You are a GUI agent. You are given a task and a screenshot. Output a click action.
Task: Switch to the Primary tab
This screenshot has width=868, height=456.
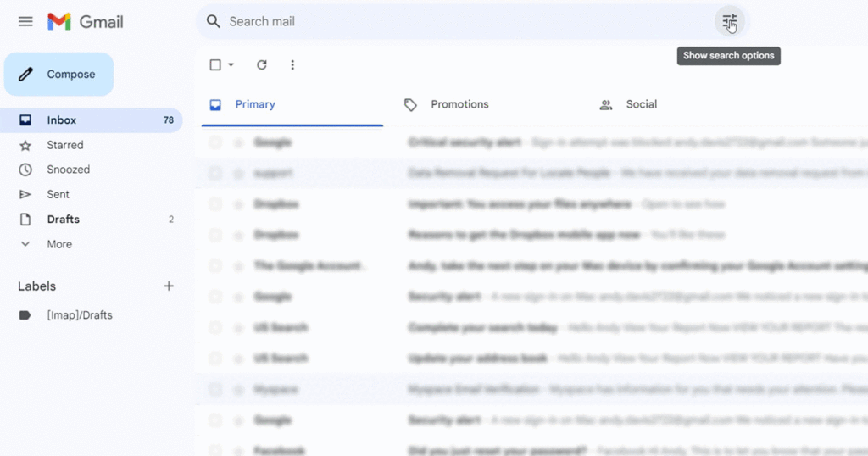pos(292,104)
